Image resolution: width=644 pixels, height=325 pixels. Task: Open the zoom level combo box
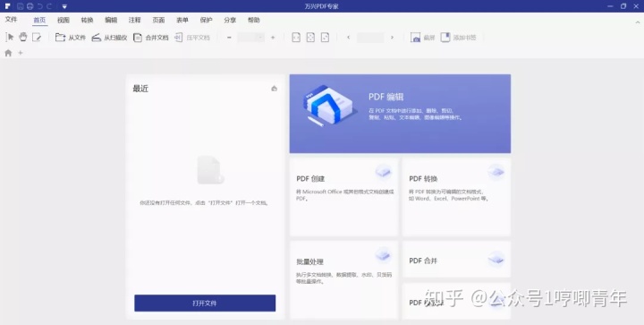pyautogui.click(x=251, y=38)
